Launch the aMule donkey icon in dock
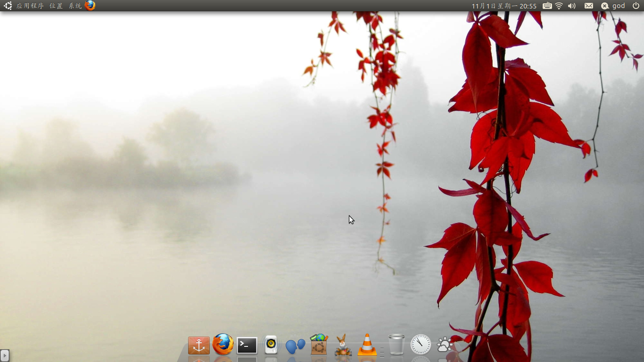 point(343,345)
